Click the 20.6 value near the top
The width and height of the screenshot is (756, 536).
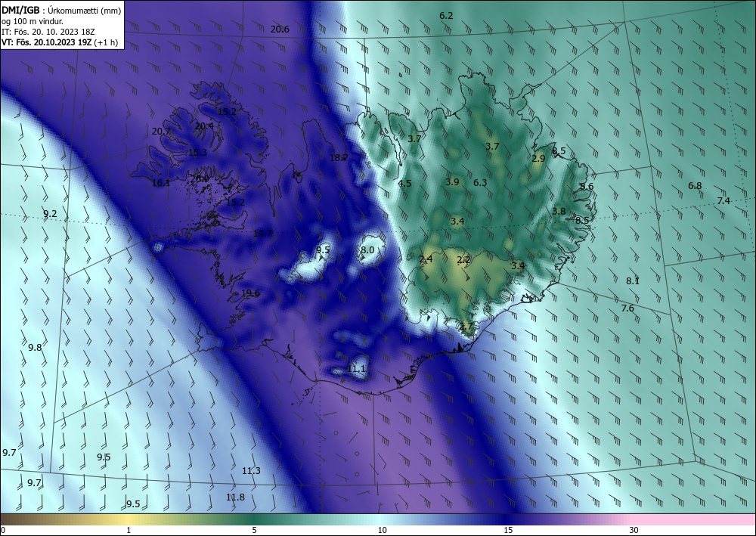click(x=280, y=29)
